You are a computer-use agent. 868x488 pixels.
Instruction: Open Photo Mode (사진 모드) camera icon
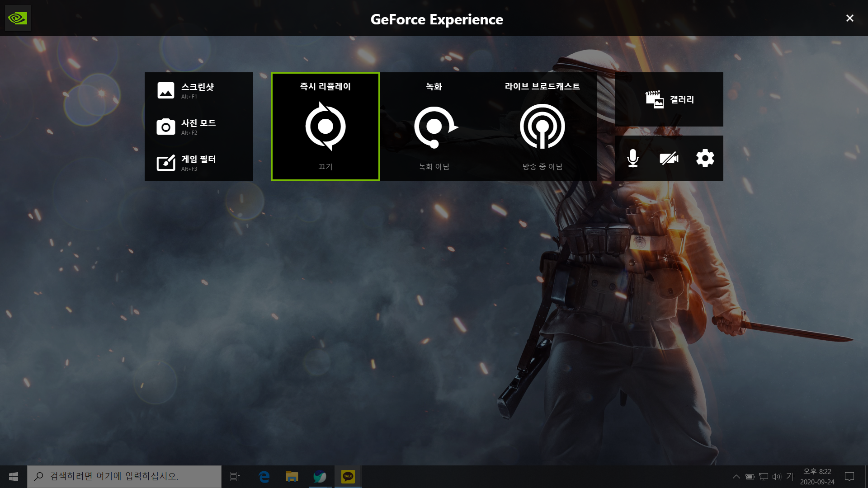coord(166,127)
